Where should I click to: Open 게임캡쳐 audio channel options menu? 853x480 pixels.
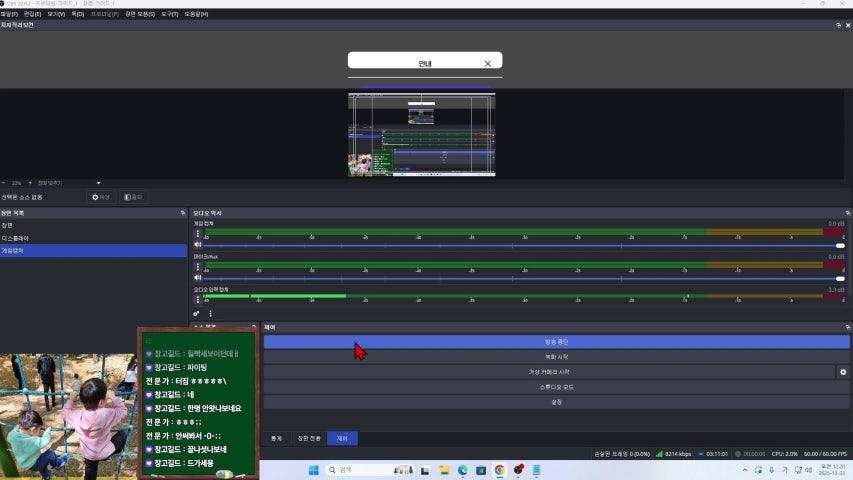tap(198, 233)
